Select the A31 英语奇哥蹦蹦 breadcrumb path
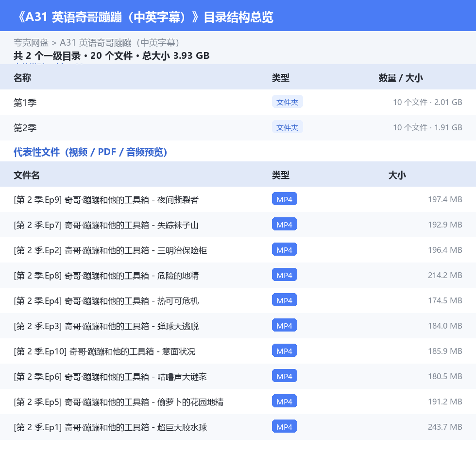Image resolution: width=476 pixels, height=455 pixels. point(119,42)
